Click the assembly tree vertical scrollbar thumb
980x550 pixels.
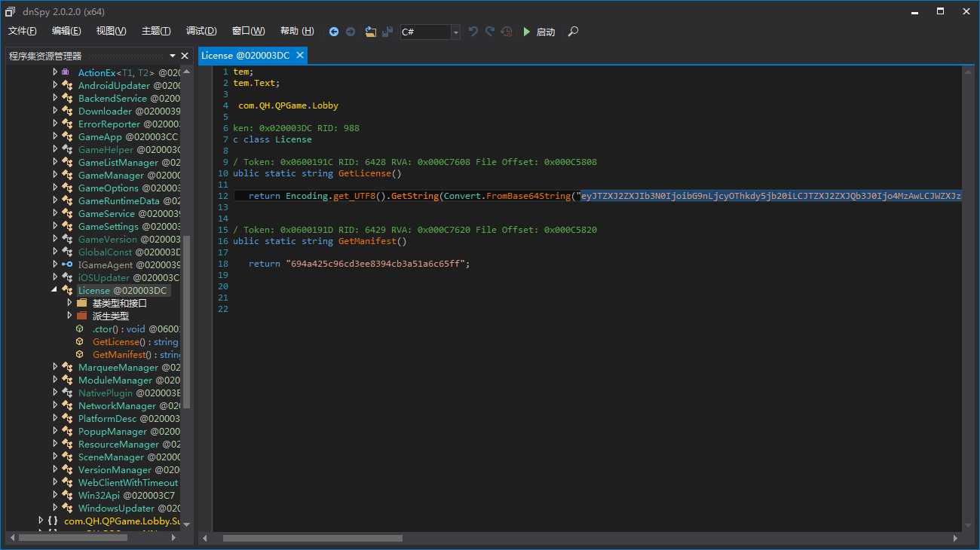click(187, 322)
